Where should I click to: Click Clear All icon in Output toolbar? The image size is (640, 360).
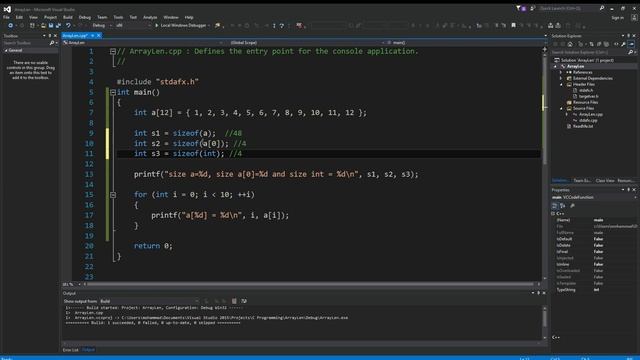pyautogui.click(x=234, y=301)
